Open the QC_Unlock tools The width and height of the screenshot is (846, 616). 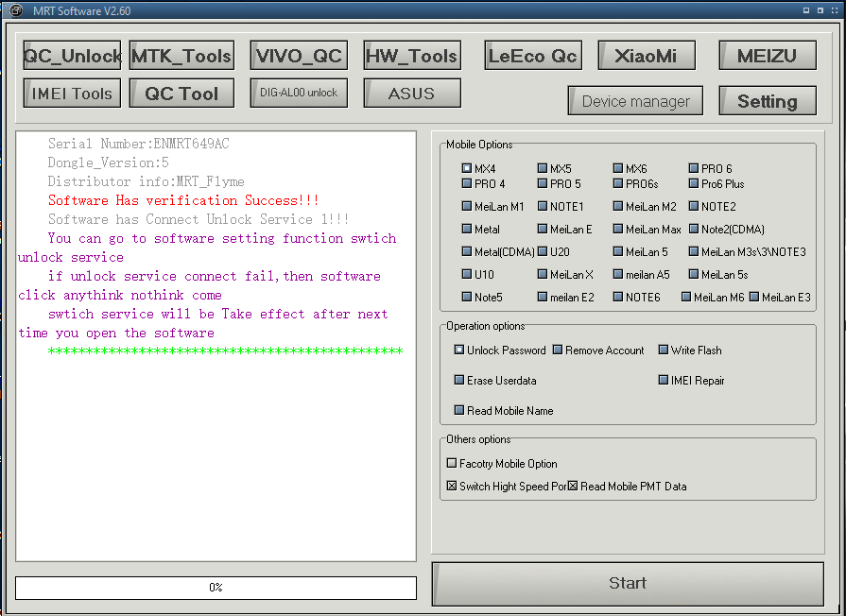(72, 56)
